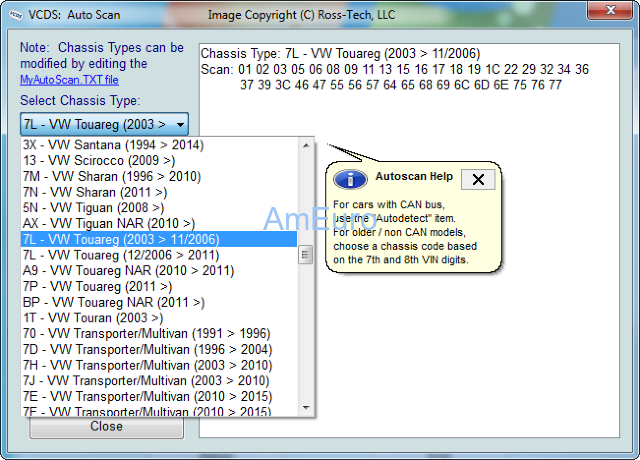Select 7D - VW Transporter/Multivan (1996 > 2004)
The width and height of the screenshot is (640, 460).
pyautogui.click(x=159, y=350)
